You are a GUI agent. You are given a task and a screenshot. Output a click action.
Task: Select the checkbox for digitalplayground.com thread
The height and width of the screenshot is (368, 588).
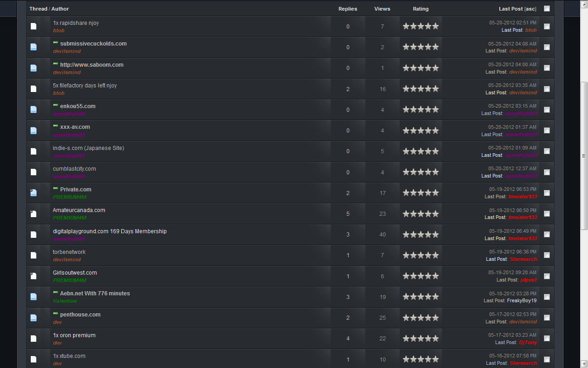547,235
